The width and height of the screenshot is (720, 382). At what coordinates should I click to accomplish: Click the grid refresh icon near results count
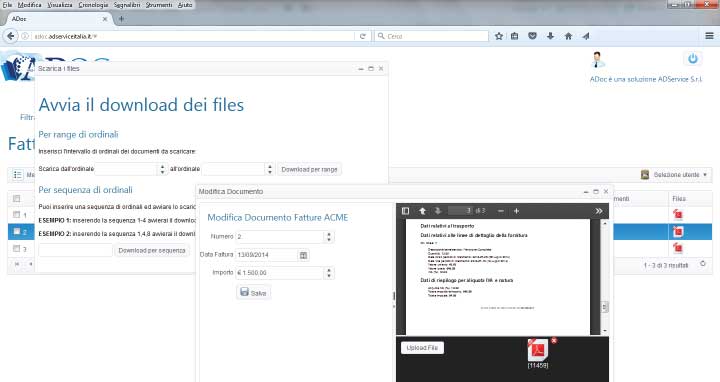tap(703, 264)
